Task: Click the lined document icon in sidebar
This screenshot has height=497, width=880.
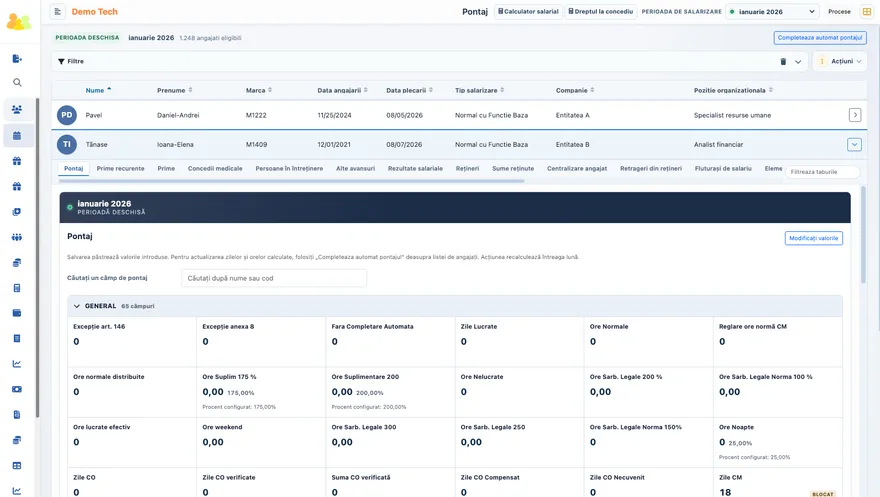Action: (x=17, y=338)
